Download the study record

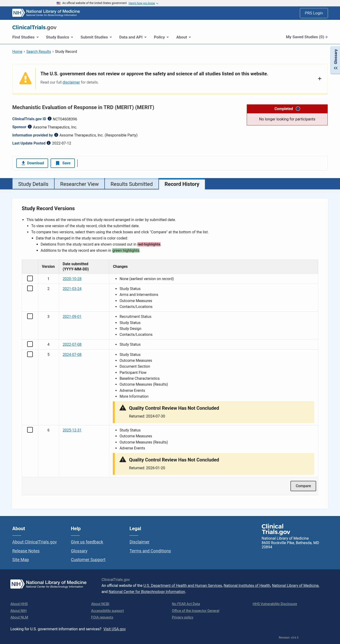point(32,163)
